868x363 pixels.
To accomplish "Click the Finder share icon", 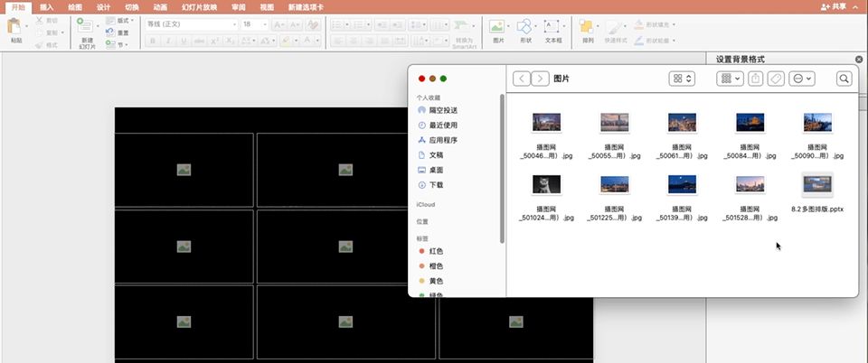I will click(756, 79).
